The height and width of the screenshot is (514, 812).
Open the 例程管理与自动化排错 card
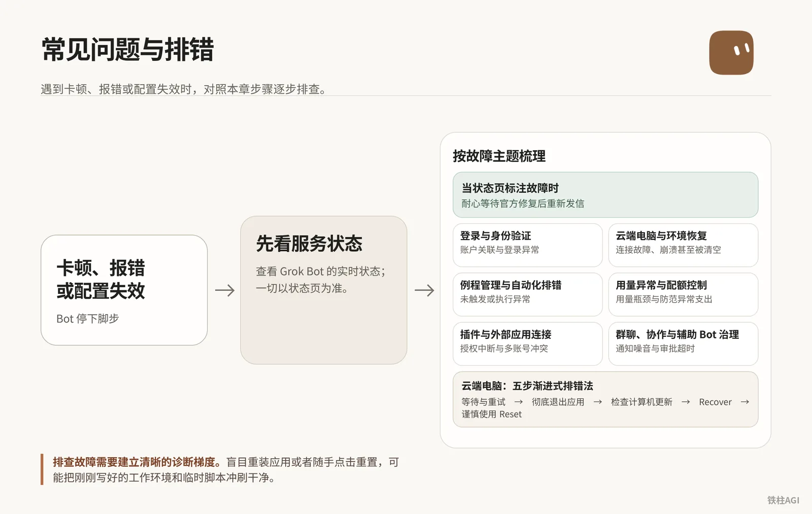528,294
